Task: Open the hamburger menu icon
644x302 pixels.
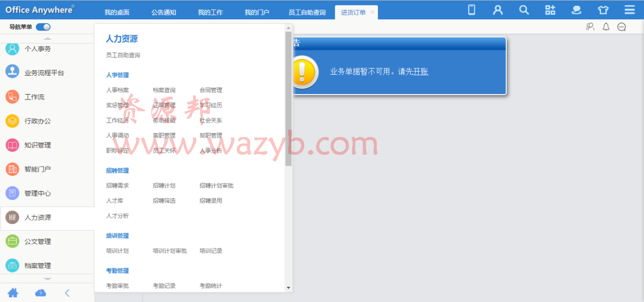Action: tap(630, 10)
